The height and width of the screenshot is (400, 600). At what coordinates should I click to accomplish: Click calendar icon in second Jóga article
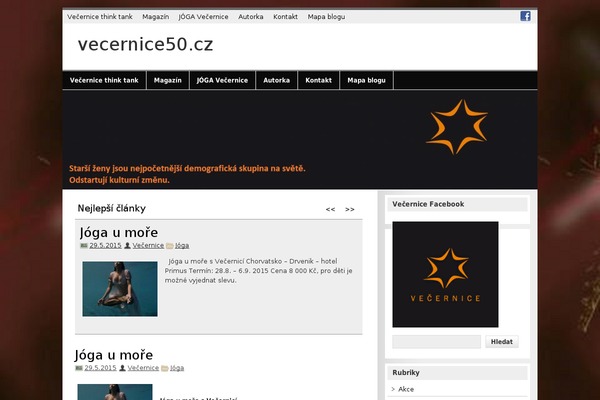[79, 368]
